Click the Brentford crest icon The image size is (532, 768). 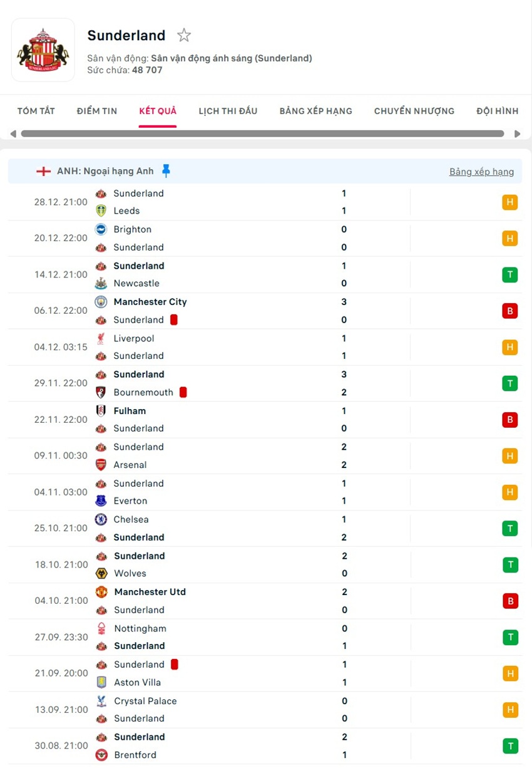pos(101,755)
